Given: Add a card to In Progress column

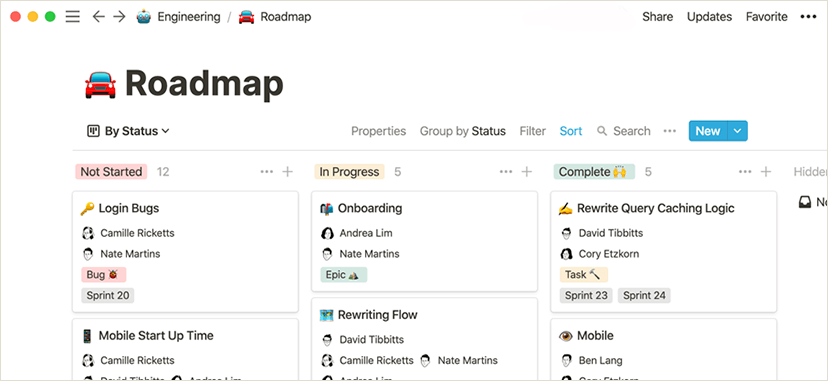Looking at the screenshot, I should click(527, 172).
